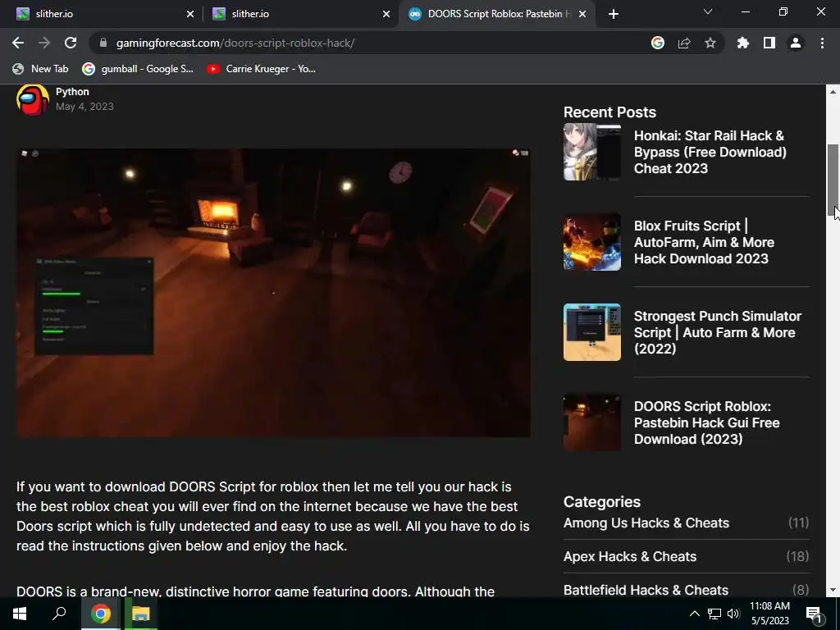Open author Python's profile link
The image size is (840, 630).
tap(72, 92)
